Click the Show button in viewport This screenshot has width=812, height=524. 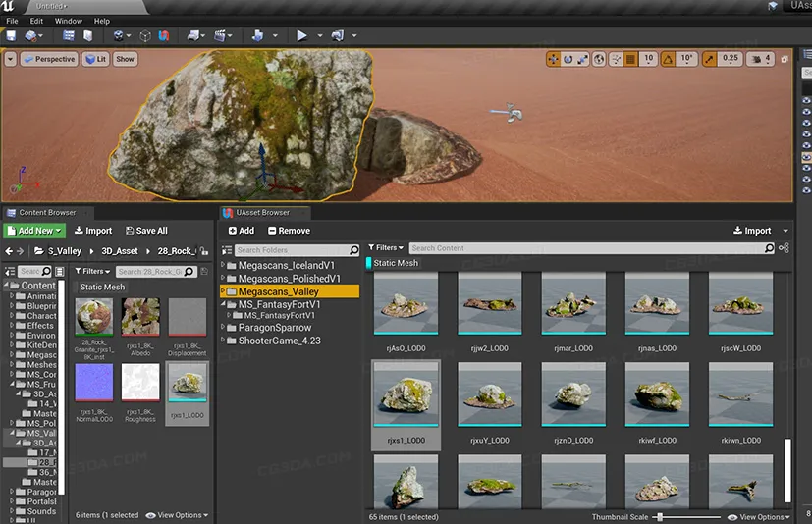point(125,59)
